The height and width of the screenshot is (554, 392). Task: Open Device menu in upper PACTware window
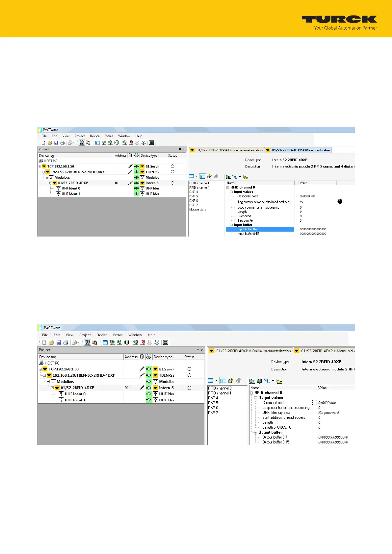[x=95, y=136]
